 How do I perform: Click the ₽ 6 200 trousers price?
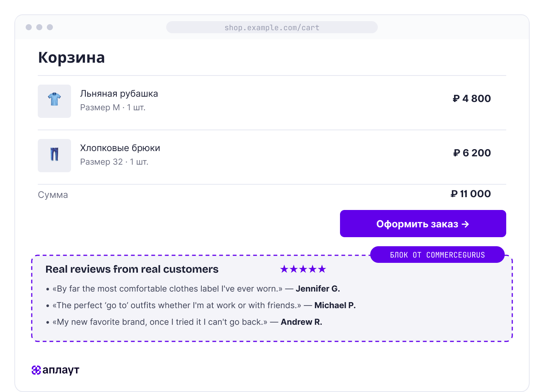[x=472, y=153]
